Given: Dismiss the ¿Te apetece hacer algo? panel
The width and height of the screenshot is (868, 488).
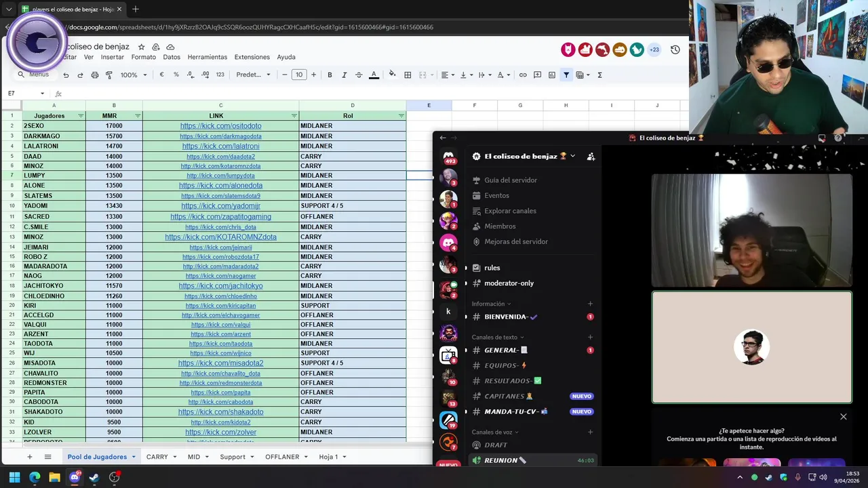Looking at the screenshot, I should click(x=844, y=417).
